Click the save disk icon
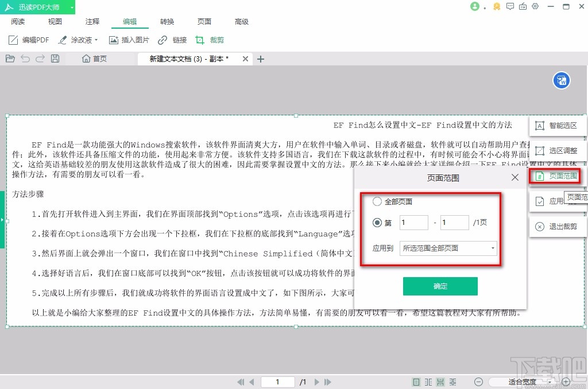Image resolution: width=588 pixels, height=389 pixels. [55, 59]
